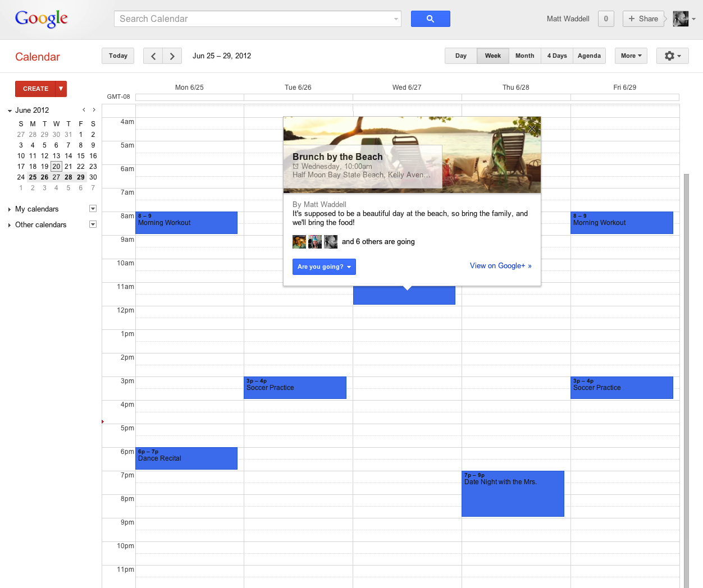Click the mini calendar's next month chevron

pyautogui.click(x=94, y=110)
